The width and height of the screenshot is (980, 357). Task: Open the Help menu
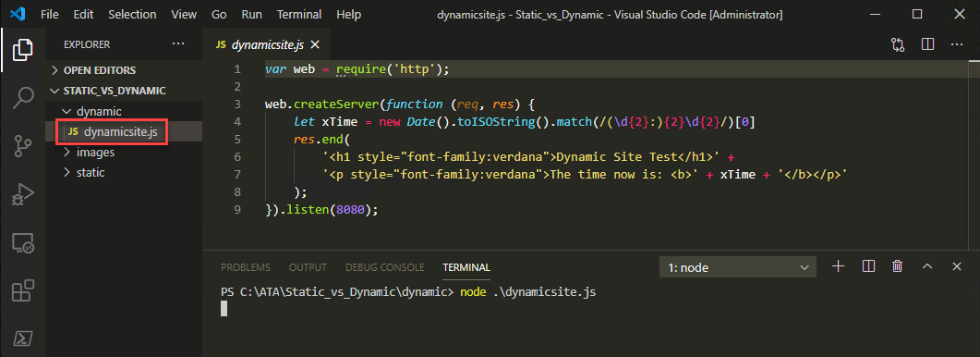[x=349, y=14]
